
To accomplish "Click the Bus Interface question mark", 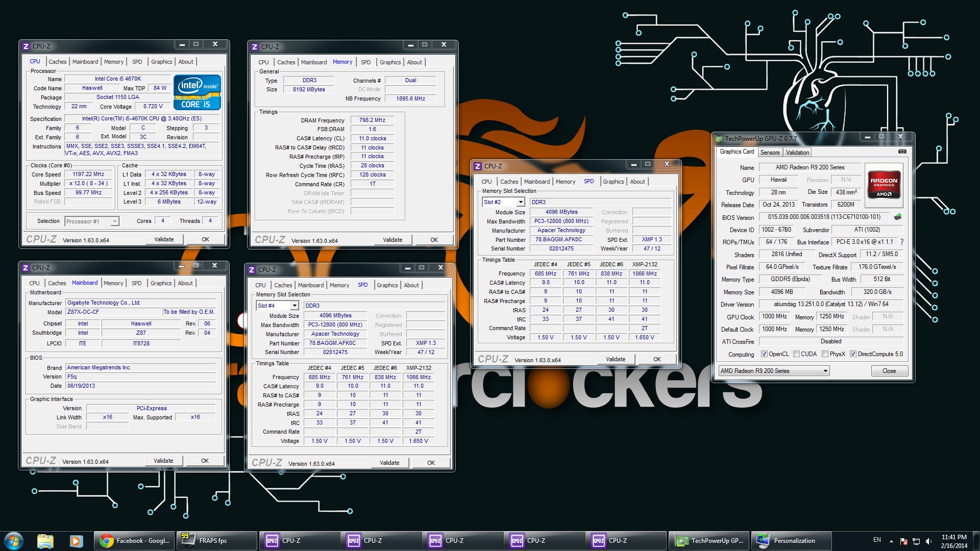I will [902, 242].
